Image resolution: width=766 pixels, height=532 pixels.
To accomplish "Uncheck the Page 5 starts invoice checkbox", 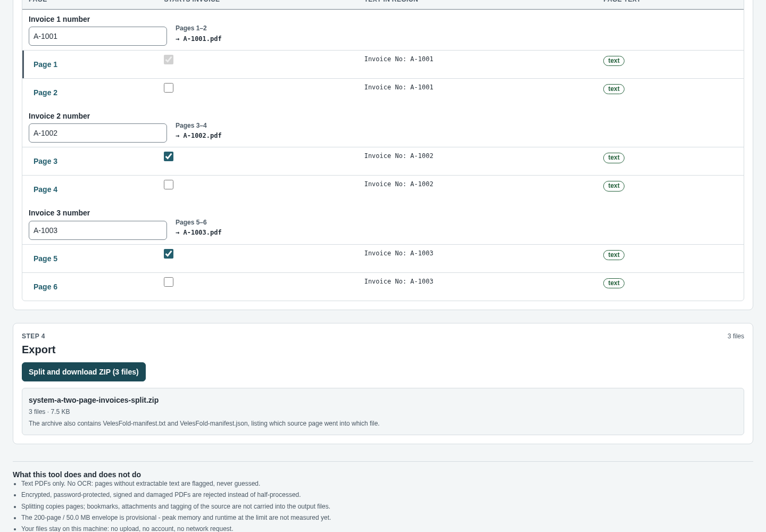I will (x=169, y=254).
